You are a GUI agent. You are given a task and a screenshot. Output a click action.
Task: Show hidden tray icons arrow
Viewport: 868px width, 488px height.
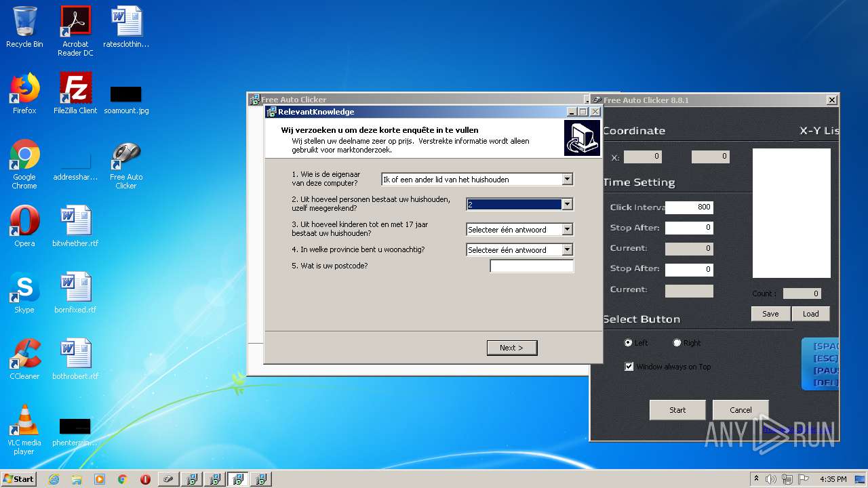pos(757,479)
